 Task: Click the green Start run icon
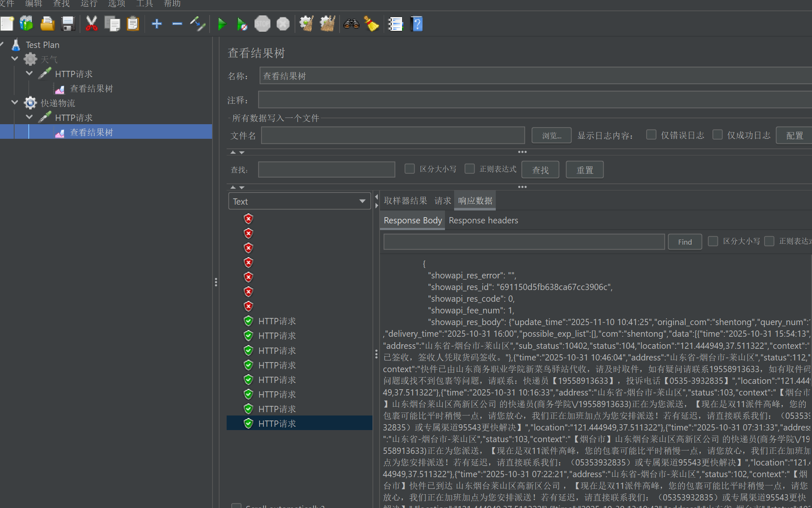tap(222, 24)
